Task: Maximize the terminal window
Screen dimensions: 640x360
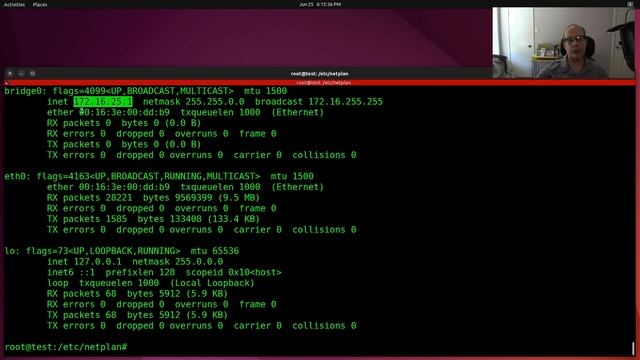Action: (33, 74)
